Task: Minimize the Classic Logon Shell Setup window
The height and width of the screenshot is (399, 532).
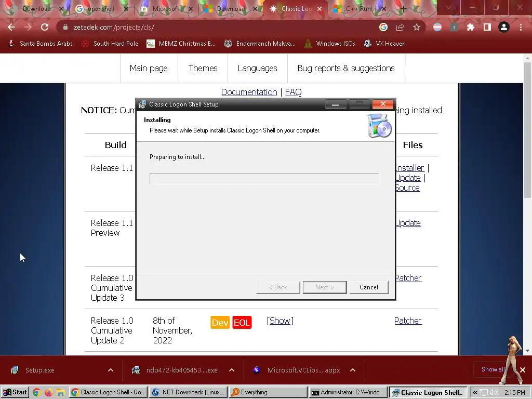Action: click(336, 104)
